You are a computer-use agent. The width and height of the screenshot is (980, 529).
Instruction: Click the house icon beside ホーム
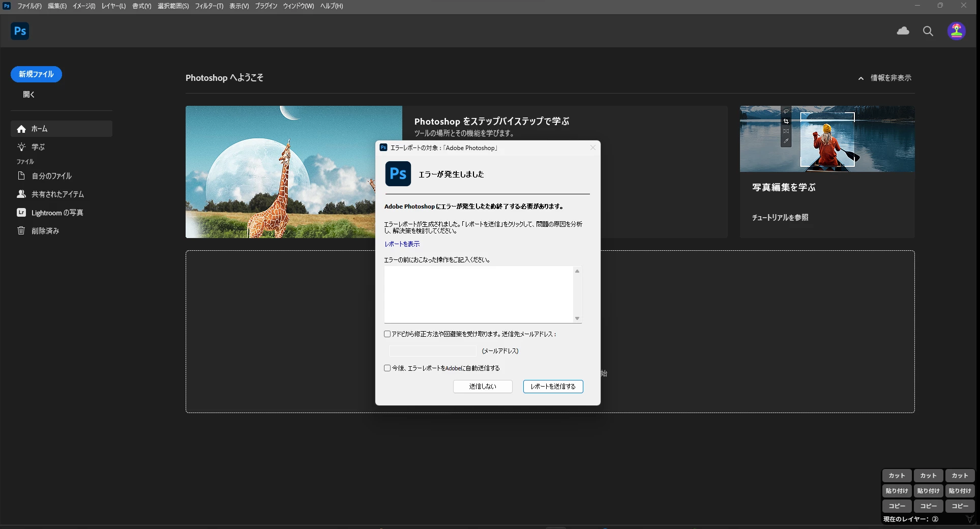coord(21,129)
